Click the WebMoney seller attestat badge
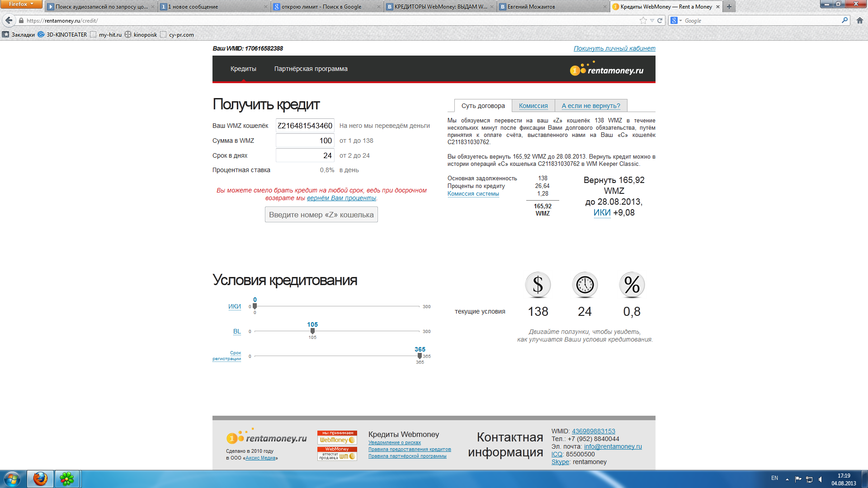868x488 pixels. tap(337, 454)
